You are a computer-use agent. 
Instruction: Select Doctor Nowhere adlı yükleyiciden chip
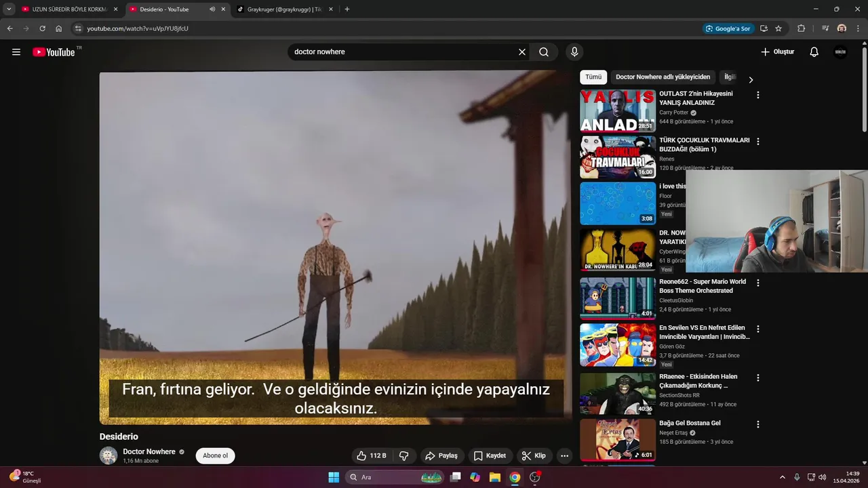point(663,77)
